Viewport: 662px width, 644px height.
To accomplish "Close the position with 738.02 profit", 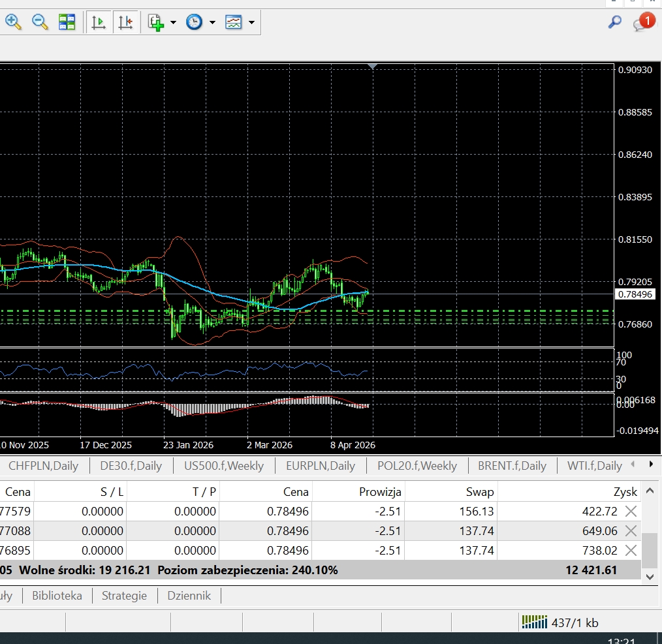I will click(x=631, y=551).
